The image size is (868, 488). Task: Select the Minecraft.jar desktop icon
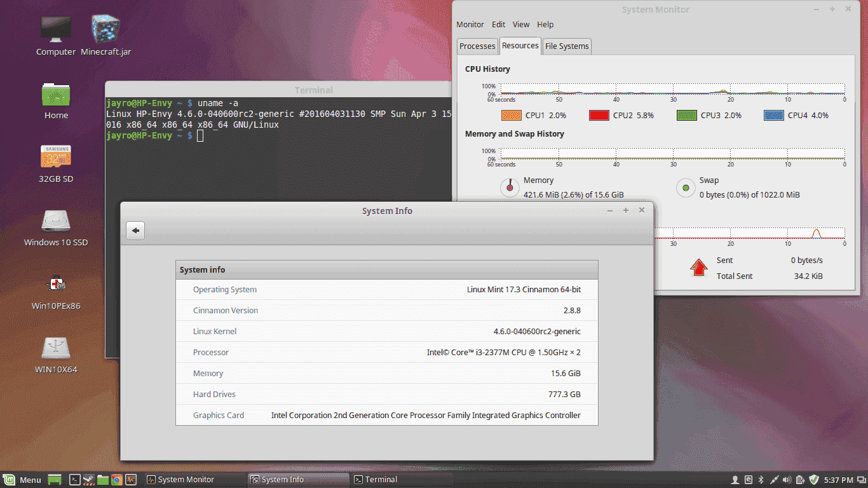[x=106, y=36]
